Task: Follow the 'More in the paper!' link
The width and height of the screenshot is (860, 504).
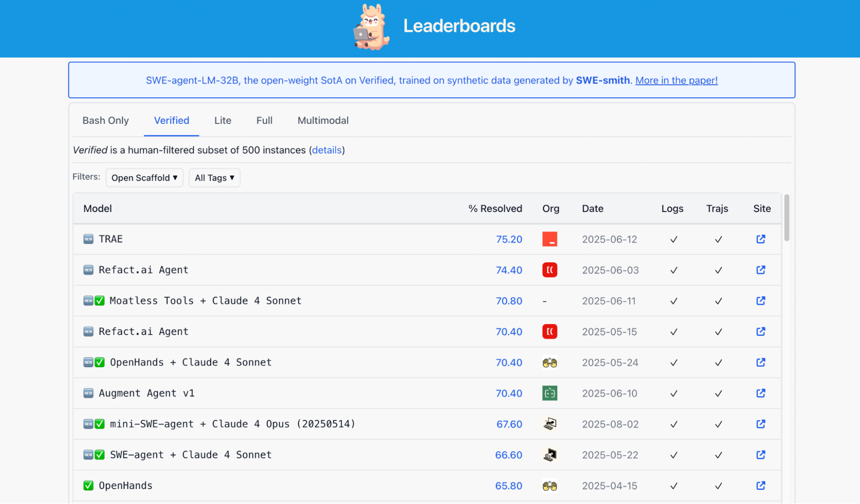Action: pos(676,80)
